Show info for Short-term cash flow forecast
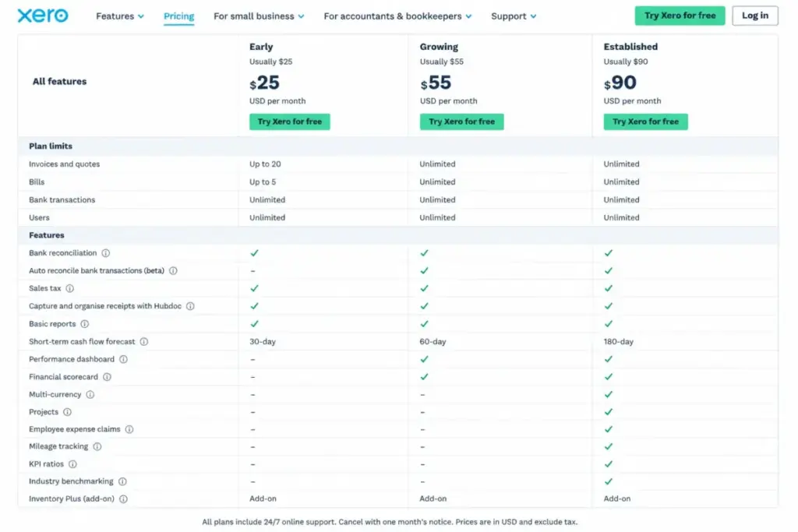 point(144,342)
